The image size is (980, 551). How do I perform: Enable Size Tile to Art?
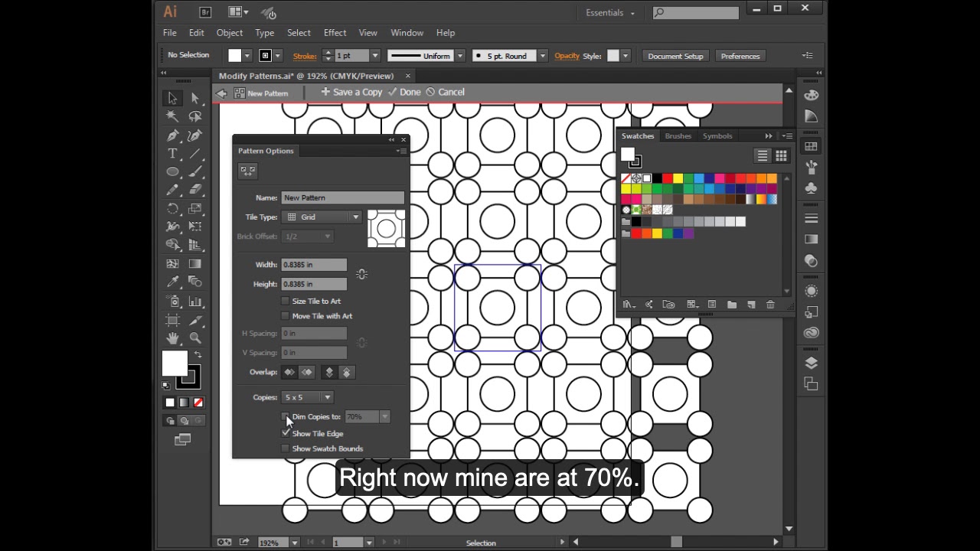tap(286, 301)
